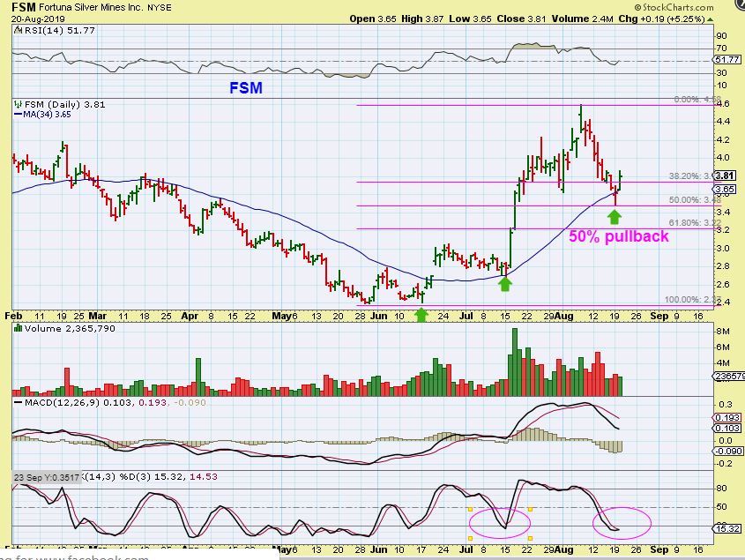Click the 15.32 value tag on stochastic axis
Viewport: 745px width, 560px height.
pyautogui.click(x=727, y=528)
